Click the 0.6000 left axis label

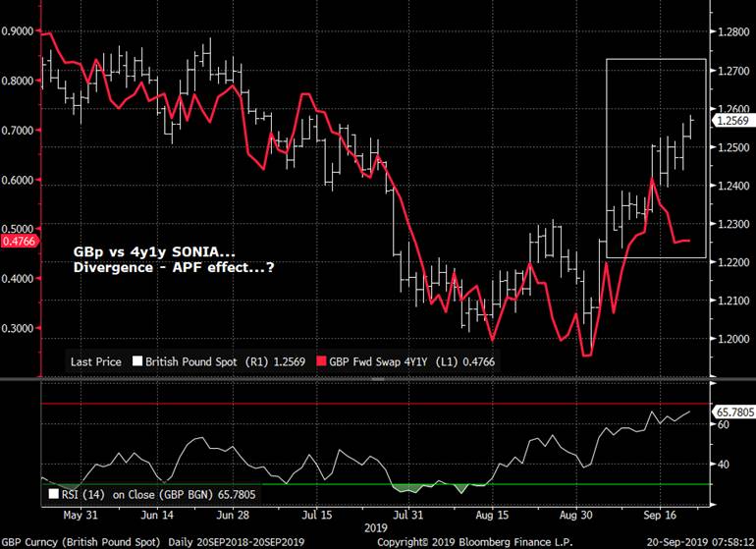pyautogui.click(x=18, y=180)
